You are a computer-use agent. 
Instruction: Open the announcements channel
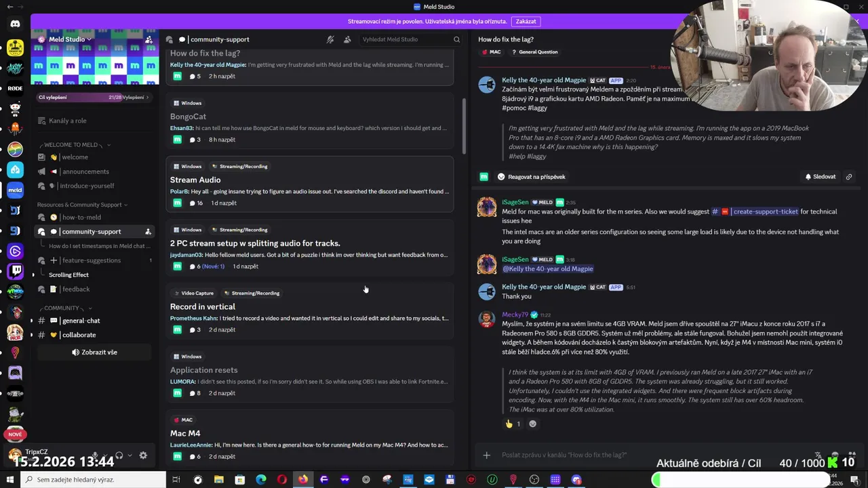pyautogui.click(x=95, y=171)
